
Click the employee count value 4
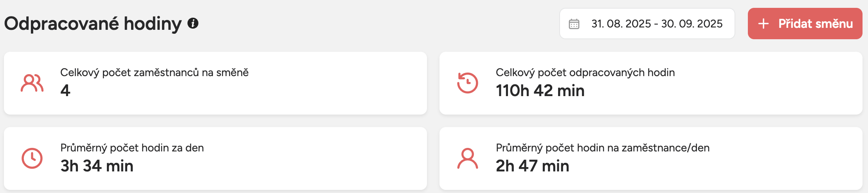click(65, 91)
